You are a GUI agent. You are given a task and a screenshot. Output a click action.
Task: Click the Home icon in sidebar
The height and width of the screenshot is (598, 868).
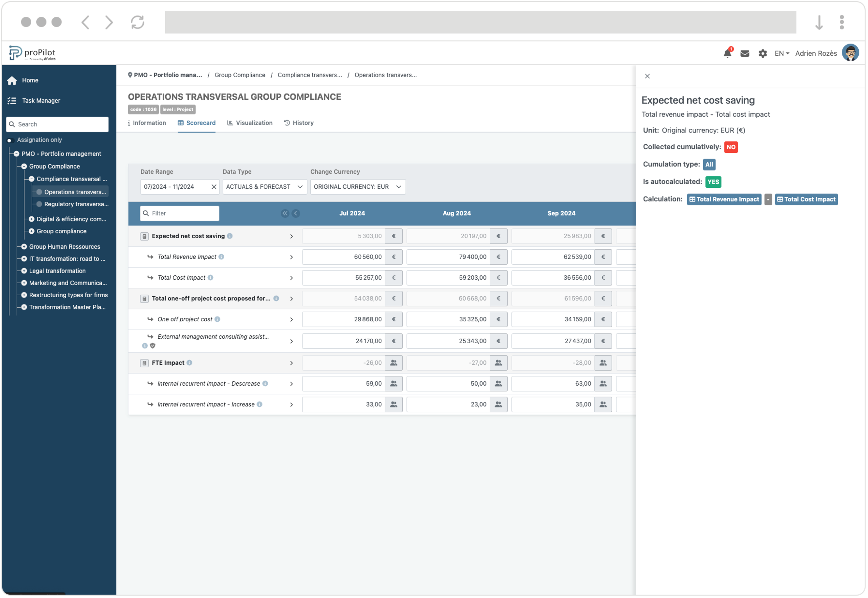[x=12, y=80]
